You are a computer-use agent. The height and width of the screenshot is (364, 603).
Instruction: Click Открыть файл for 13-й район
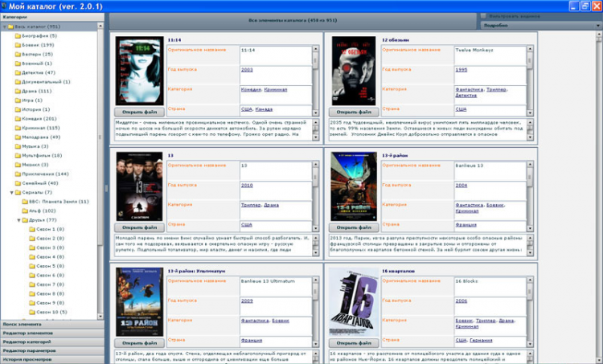coord(354,227)
